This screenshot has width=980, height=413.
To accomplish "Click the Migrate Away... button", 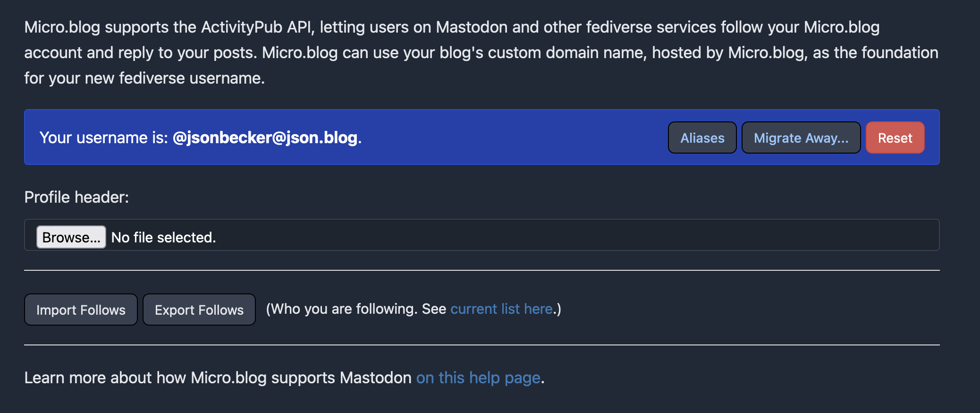I will [x=801, y=138].
